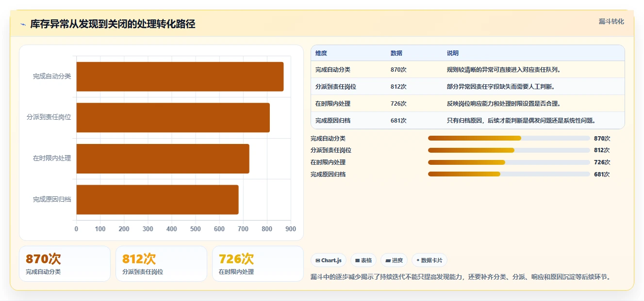644x301 pixels.
Task: Click the panel title 库存异常从发现到关闭的处理转化路径
Action: (113, 24)
